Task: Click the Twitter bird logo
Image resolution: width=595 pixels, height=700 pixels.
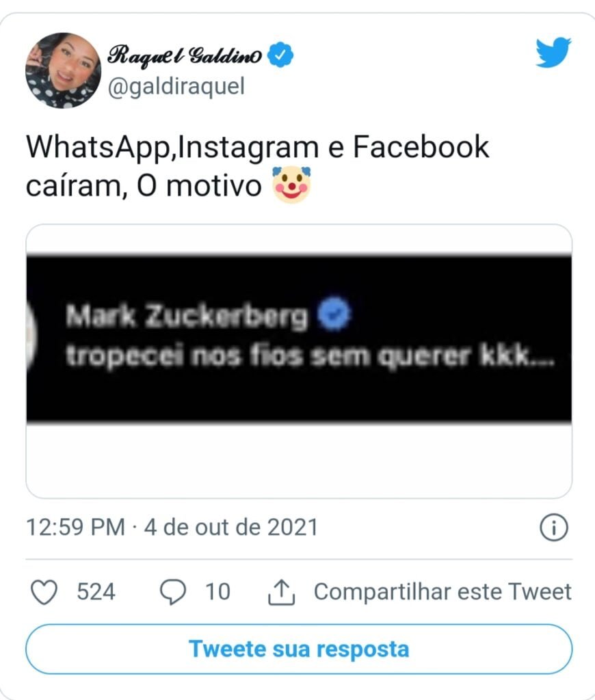Action: [553, 52]
